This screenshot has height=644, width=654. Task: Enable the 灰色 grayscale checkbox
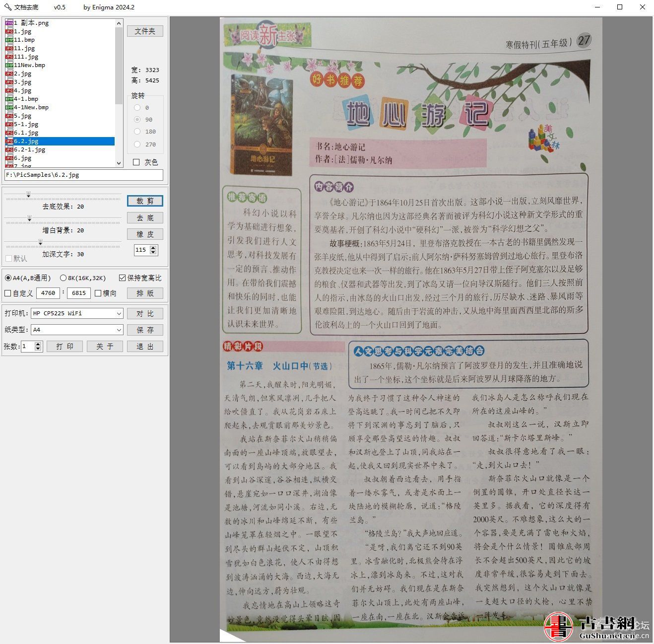136,162
